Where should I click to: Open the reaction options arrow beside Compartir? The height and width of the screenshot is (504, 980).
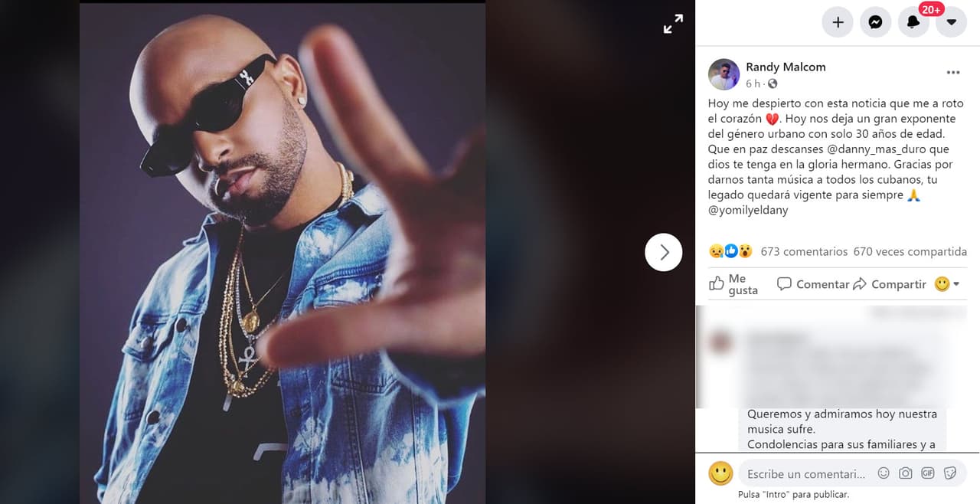955,283
